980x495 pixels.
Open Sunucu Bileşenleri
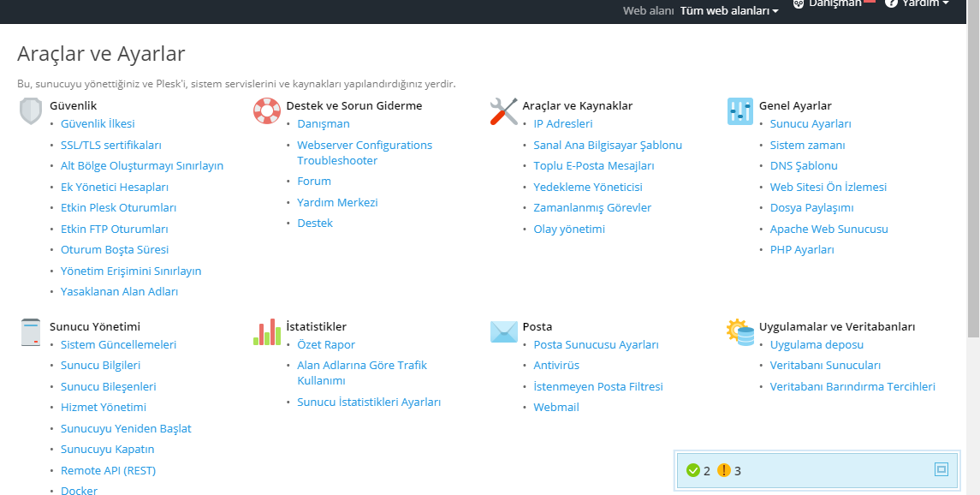point(108,386)
